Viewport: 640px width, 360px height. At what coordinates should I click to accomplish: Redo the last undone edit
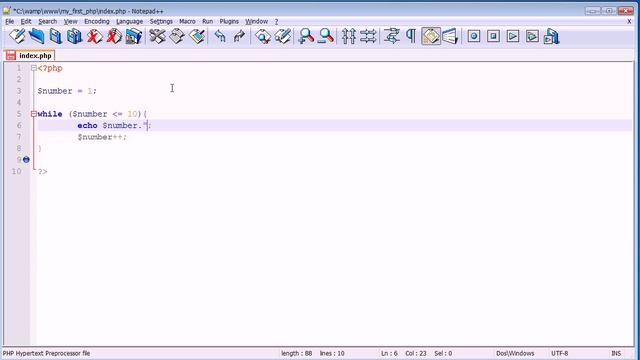(239, 36)
